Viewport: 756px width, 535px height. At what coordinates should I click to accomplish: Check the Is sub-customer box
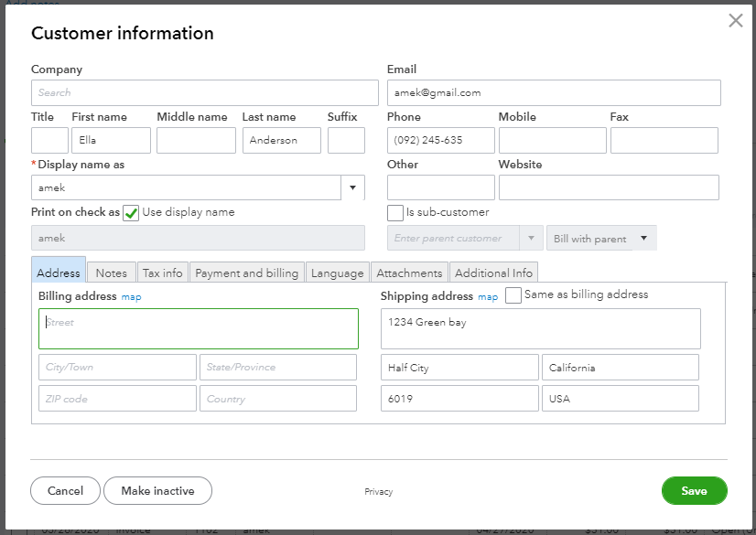click(395, 213)
